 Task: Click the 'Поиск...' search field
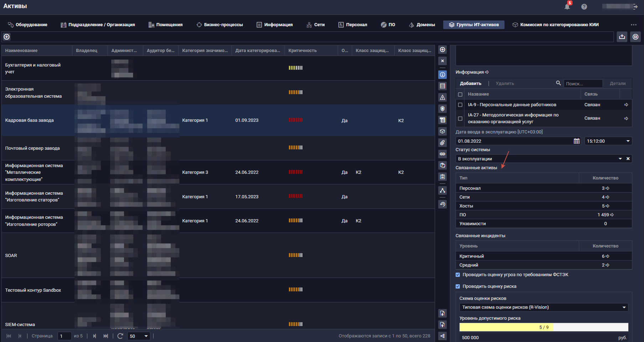click(x=583, y=83)
